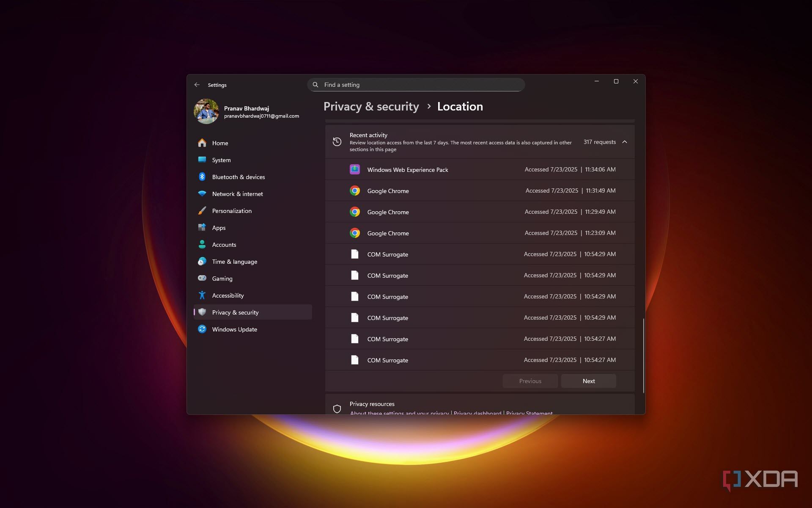
Task: Click the back arrow in Settings header
Action: tap(197, 85)
